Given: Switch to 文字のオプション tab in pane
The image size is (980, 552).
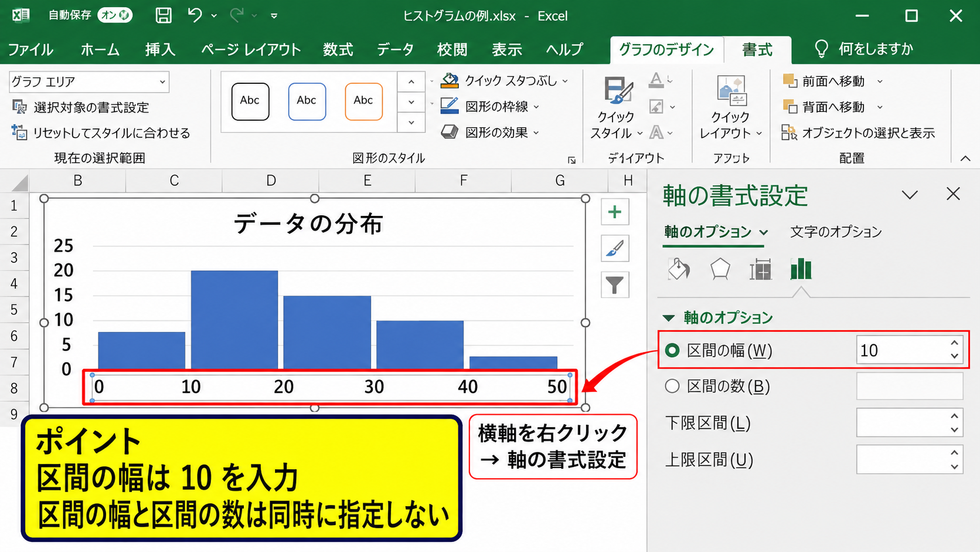Looking at the screenshot, I should pos(836,232).
